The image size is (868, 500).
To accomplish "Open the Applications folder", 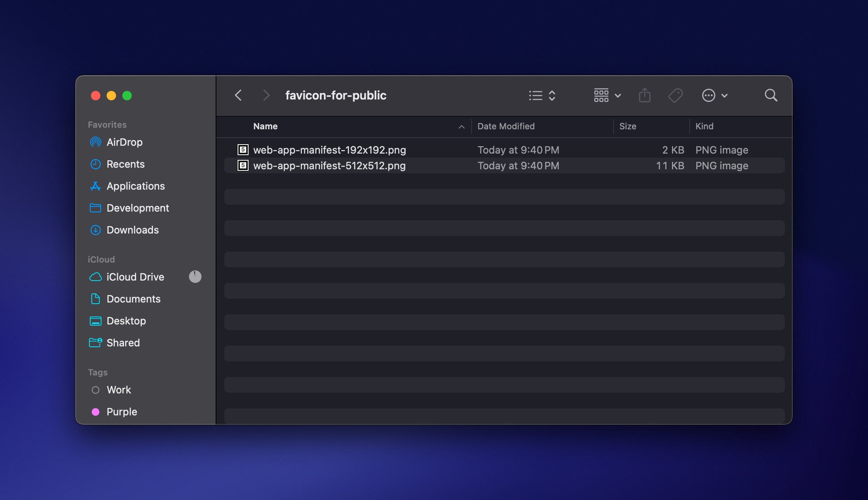I will click(x=135, y=186).
